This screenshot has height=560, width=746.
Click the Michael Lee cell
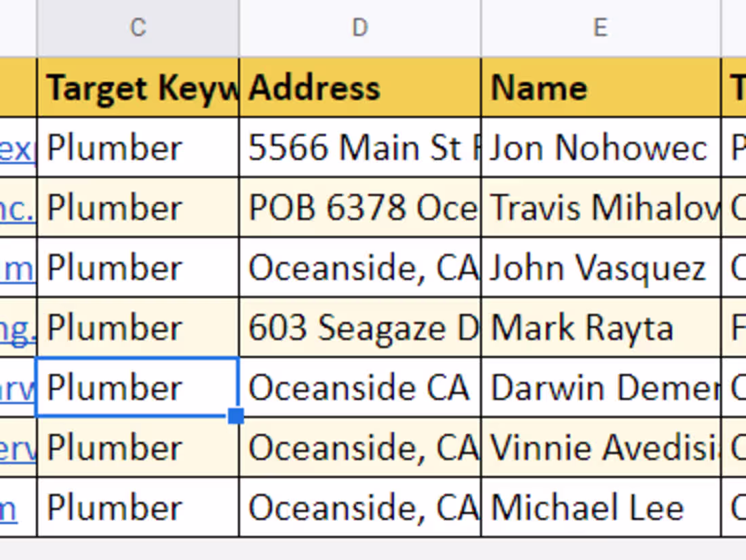pyautogui.click(x=600, y=508)
